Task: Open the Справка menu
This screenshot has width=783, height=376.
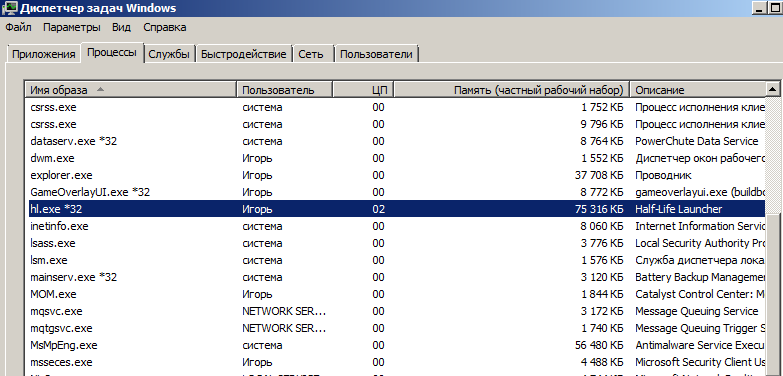Action: (165, 27)
